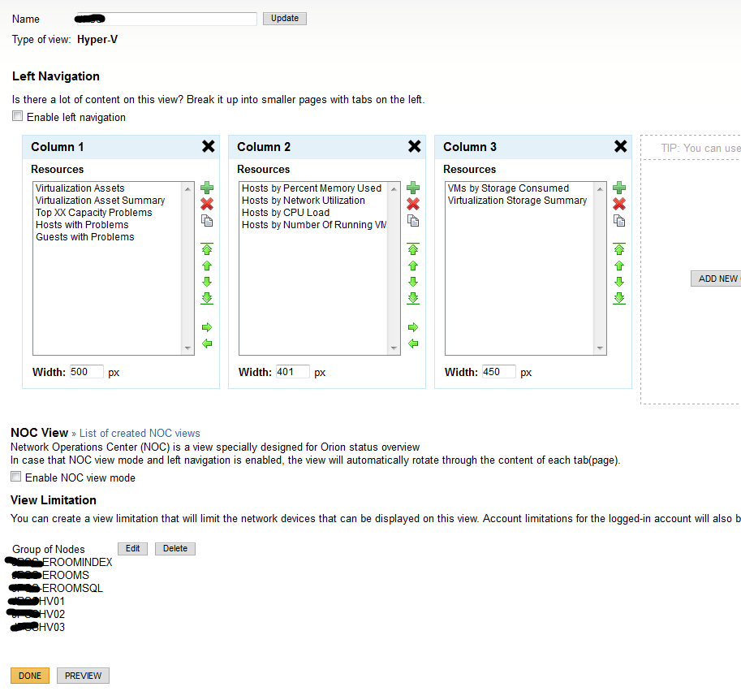Move Column 2 resource to top
Screen dimensions: 741x700
(x=413, y=249)
